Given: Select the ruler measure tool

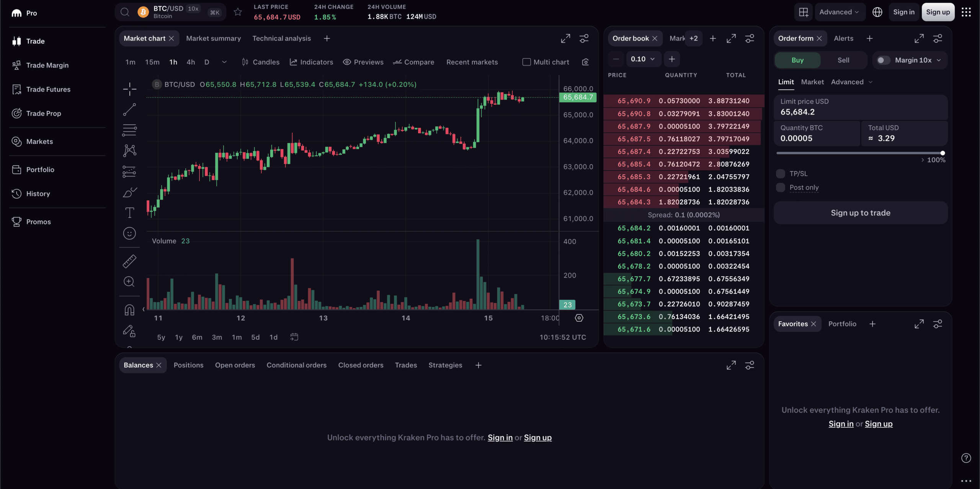Looking at the screenshot, I should 129,262.
